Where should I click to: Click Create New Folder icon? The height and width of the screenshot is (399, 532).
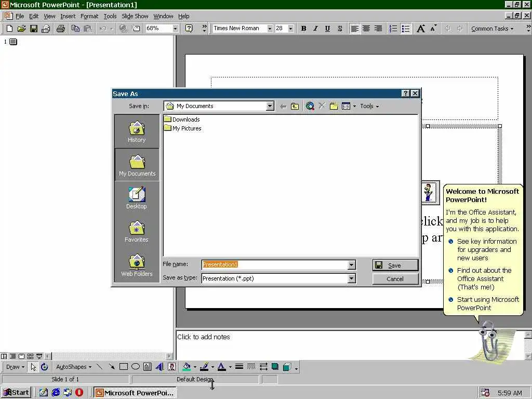pyautogui.click(x=334, y=106)
